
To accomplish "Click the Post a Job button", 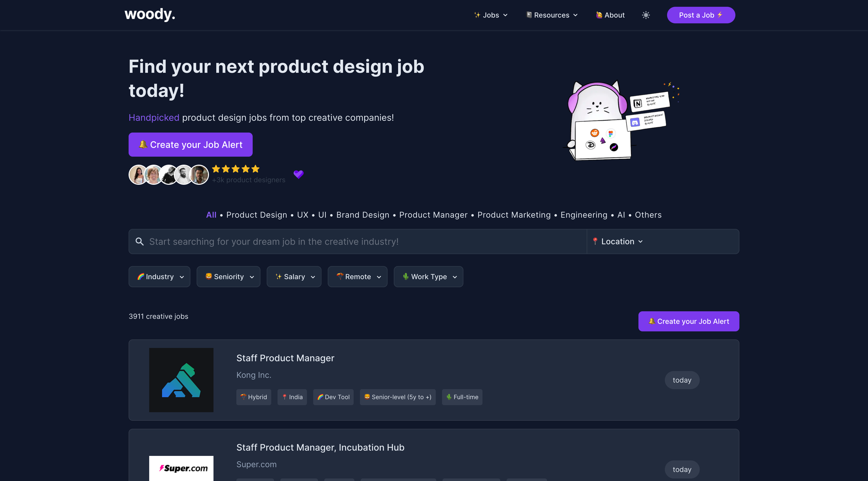I will 701,15.
